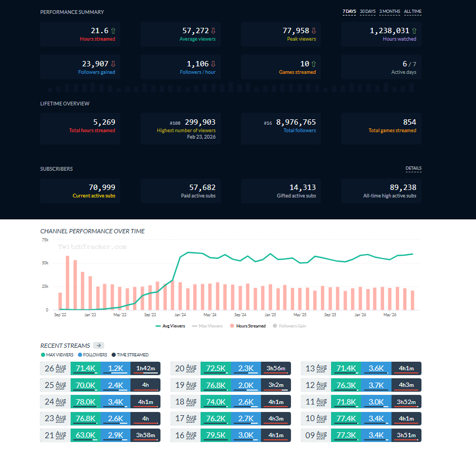Click the #108 rank badge

tap(175, 123)
